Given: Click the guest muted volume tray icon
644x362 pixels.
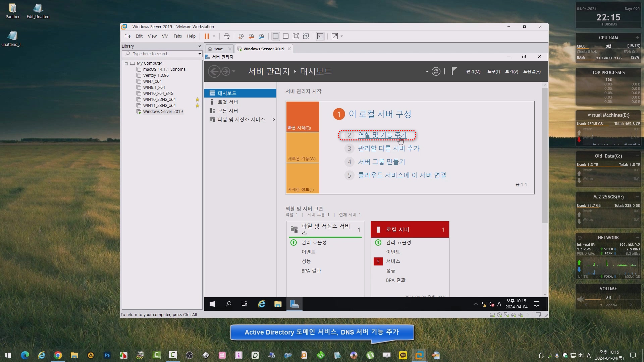Looking at the screenshot, I should pos(491,304).
